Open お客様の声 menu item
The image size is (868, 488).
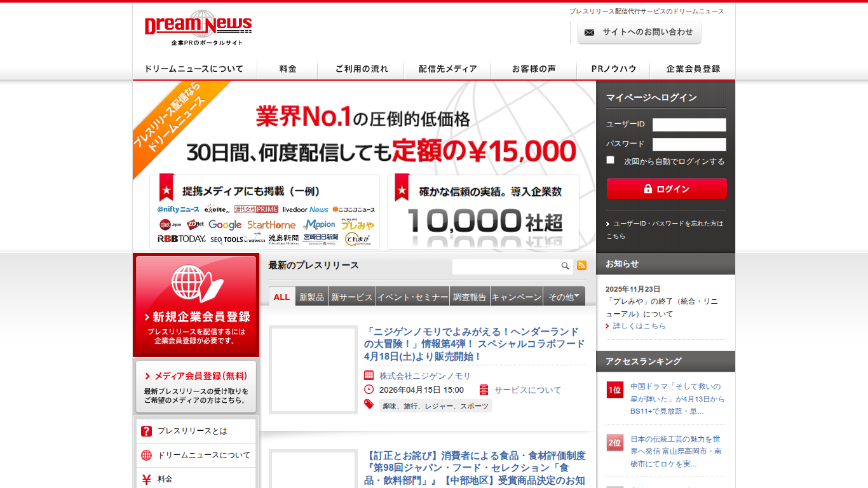[534, 69]
